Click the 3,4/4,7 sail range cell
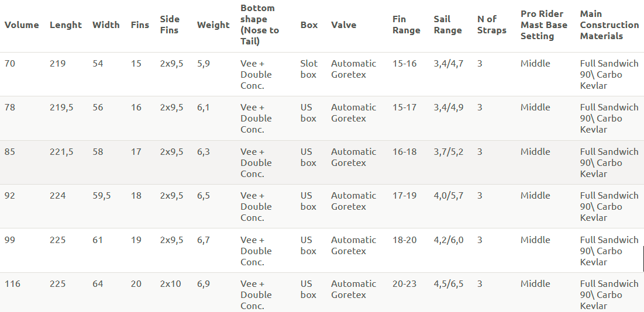 tap(448, 64)
